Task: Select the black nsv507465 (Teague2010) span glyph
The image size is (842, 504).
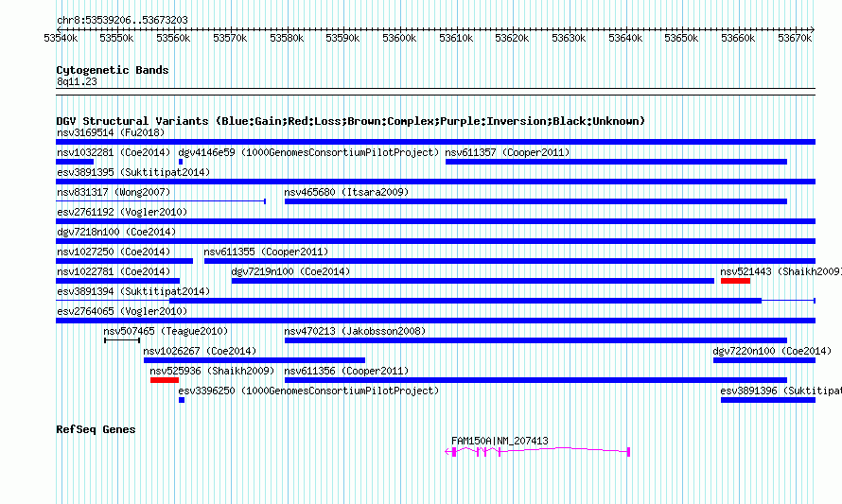Action: point(122,340)
